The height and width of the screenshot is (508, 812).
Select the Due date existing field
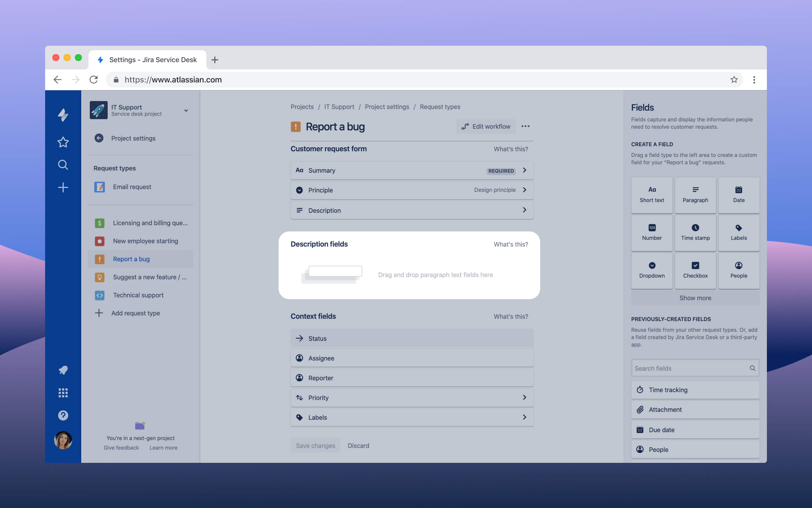(695, 430)
